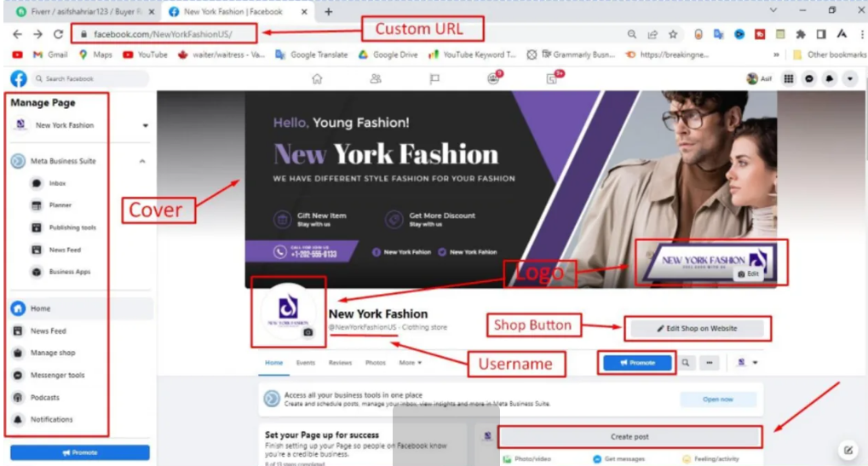868x466 pixels.
Task: Open the Gmail bookmark
Action: [x=50, y=55]
